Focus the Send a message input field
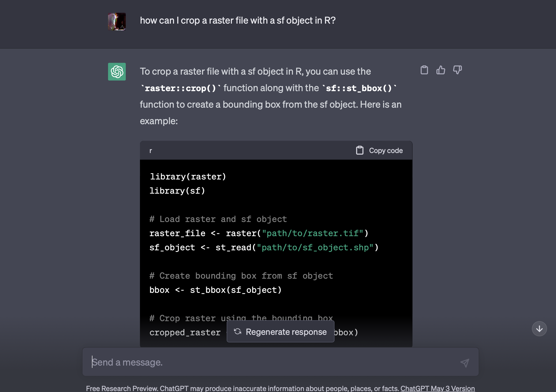Image resolution: width=556 pixels, height=392 pixels. click(x=266, y=362)
